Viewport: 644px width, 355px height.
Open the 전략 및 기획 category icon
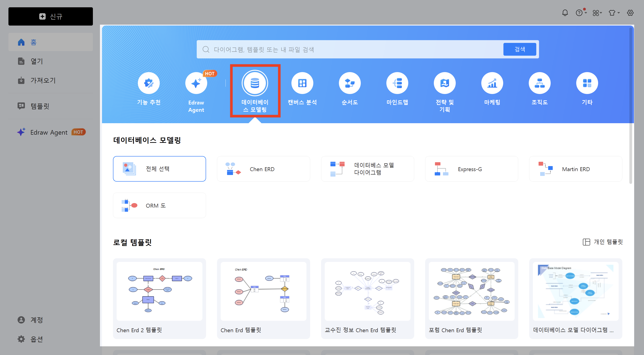click(x=445, y=83)
